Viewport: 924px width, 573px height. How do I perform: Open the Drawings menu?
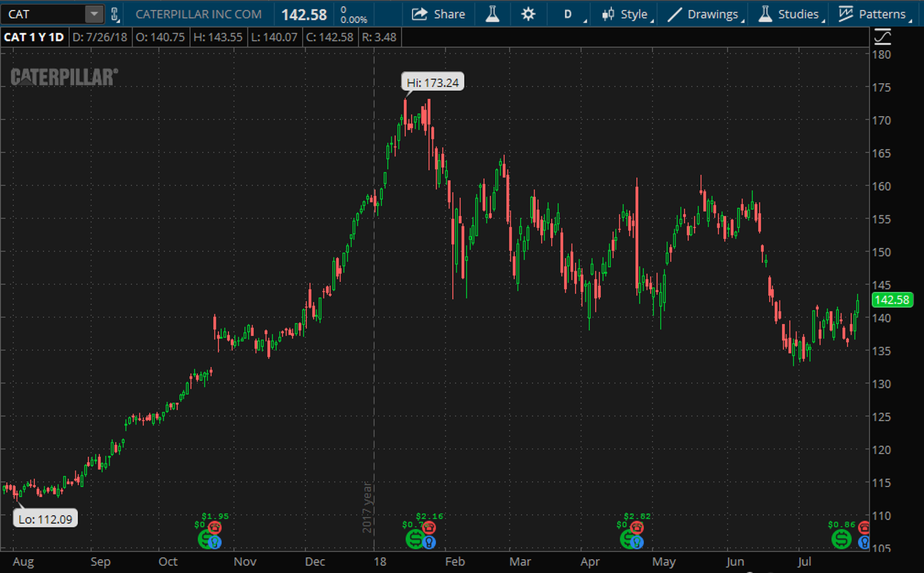704,14
